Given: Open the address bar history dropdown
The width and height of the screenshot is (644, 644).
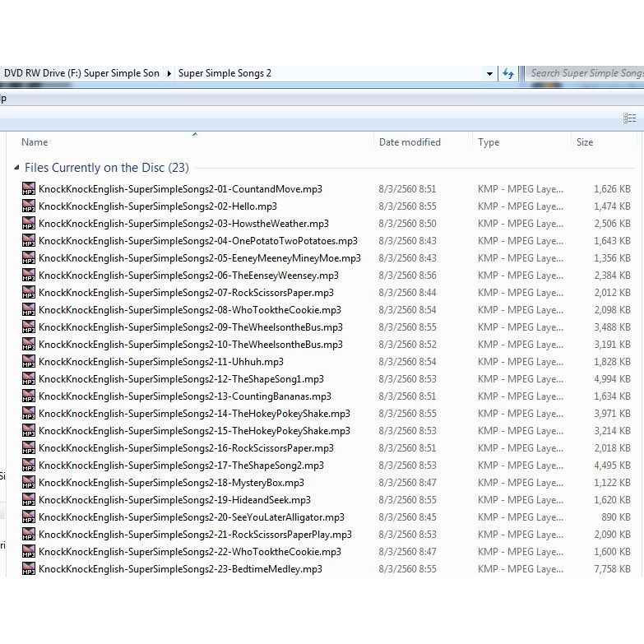Looking at the screenshot, I should 490,73.
